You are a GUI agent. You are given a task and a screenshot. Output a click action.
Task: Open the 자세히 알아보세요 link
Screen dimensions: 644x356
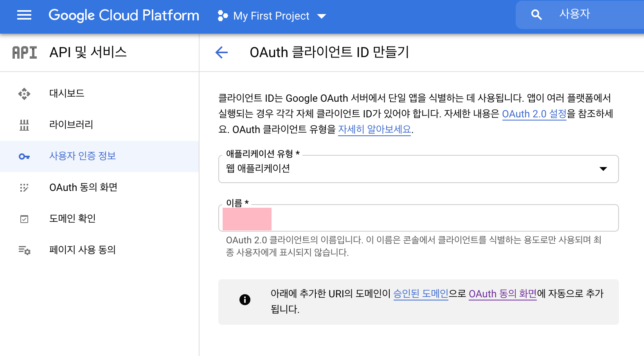click(374, 129)
